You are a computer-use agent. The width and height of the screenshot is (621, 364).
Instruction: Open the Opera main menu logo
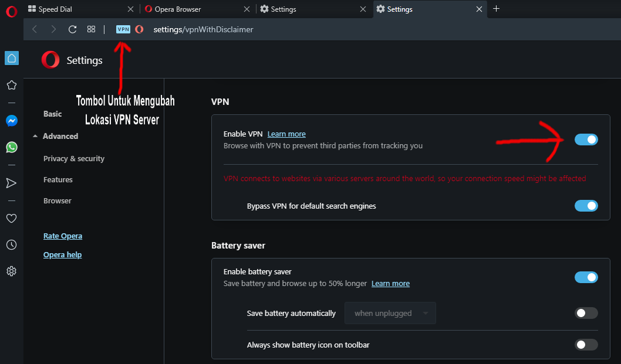click(x=12, y=12)
